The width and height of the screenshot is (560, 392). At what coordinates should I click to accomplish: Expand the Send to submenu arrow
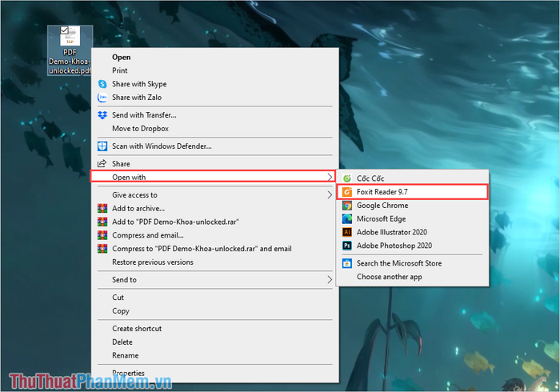tap(330, 279)
